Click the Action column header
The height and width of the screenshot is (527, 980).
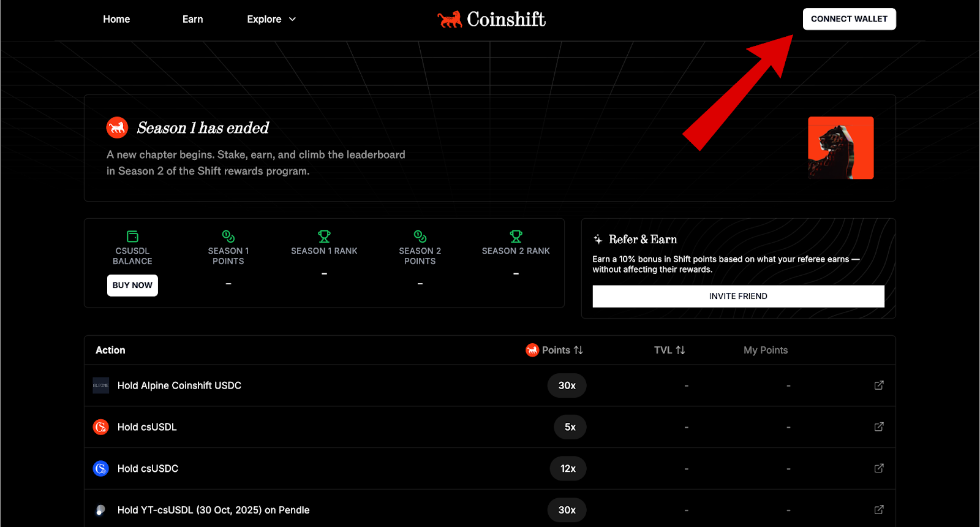tap(110, 351)
